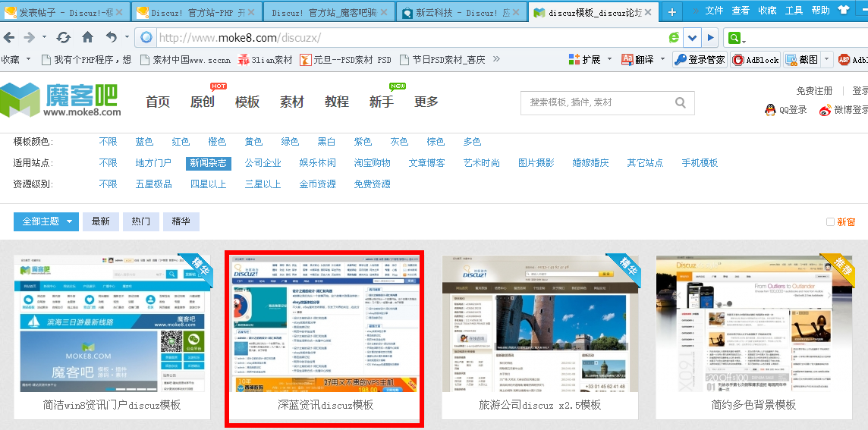Expand the dropdown arrow next to 扩展
The image size is (868, 430).
[x=609, y=59]
